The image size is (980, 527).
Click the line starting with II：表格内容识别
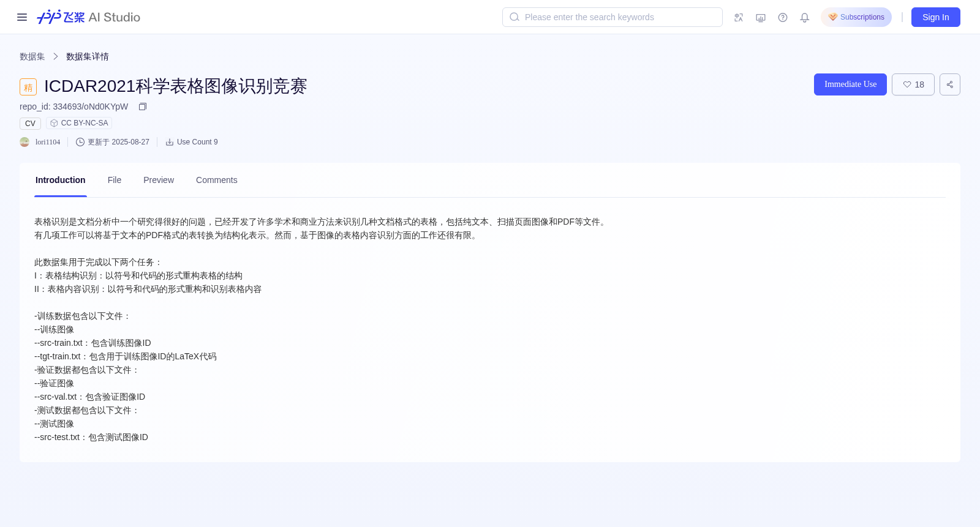coord(148,289)
